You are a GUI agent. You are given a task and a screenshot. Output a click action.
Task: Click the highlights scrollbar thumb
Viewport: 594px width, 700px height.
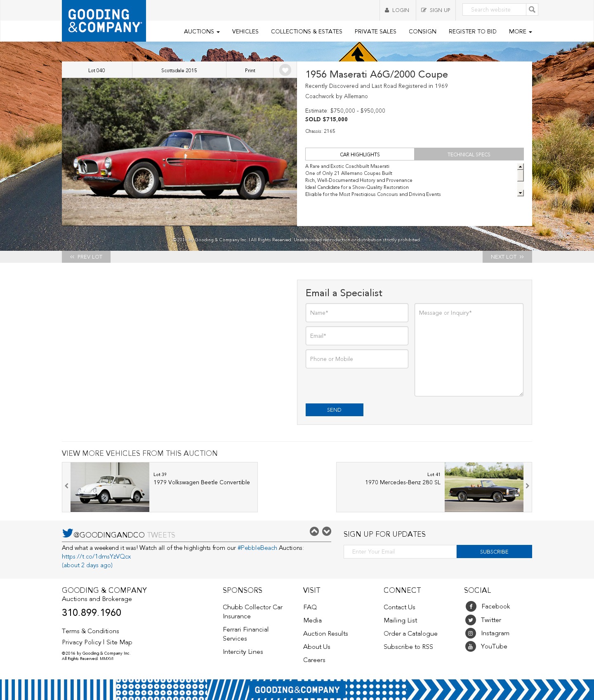(521, 175)
